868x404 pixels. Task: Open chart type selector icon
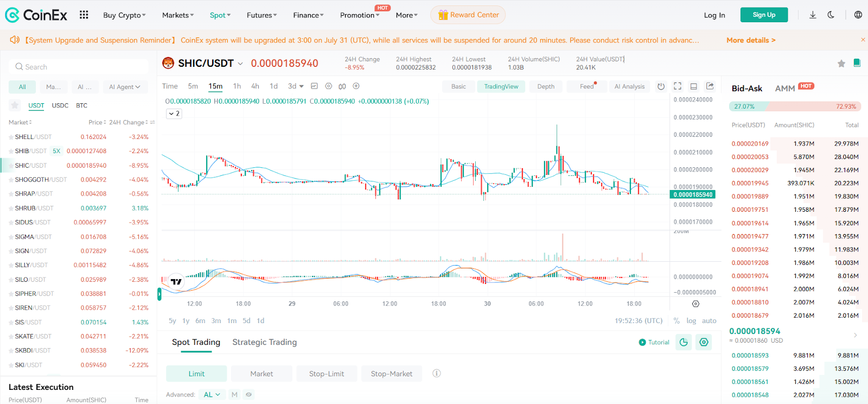[x=314, y=86]
